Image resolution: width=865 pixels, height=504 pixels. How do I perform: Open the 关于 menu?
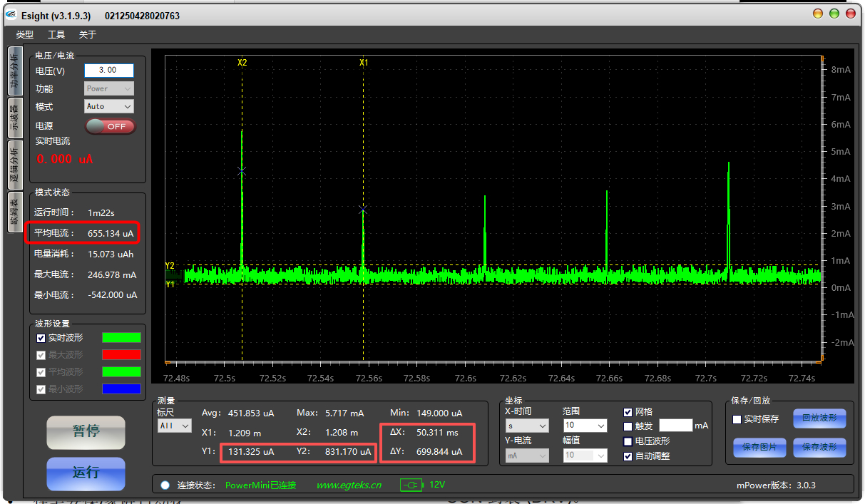point(87,34)
